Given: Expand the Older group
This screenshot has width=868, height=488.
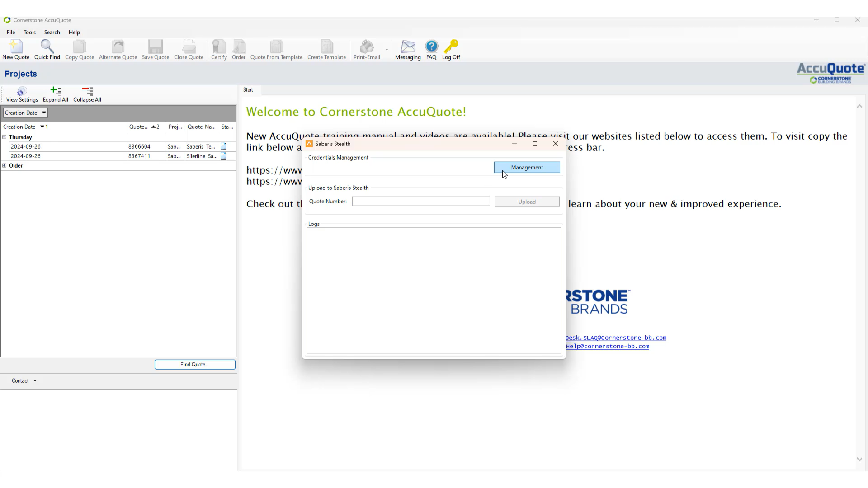Looking at the screenshot, I should pos(5,165).
